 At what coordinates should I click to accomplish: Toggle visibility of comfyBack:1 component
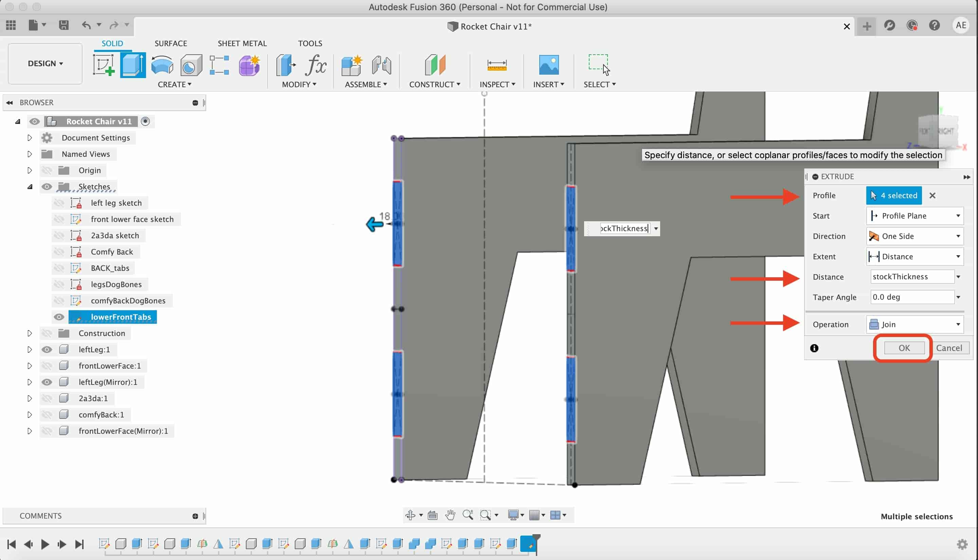46,414
